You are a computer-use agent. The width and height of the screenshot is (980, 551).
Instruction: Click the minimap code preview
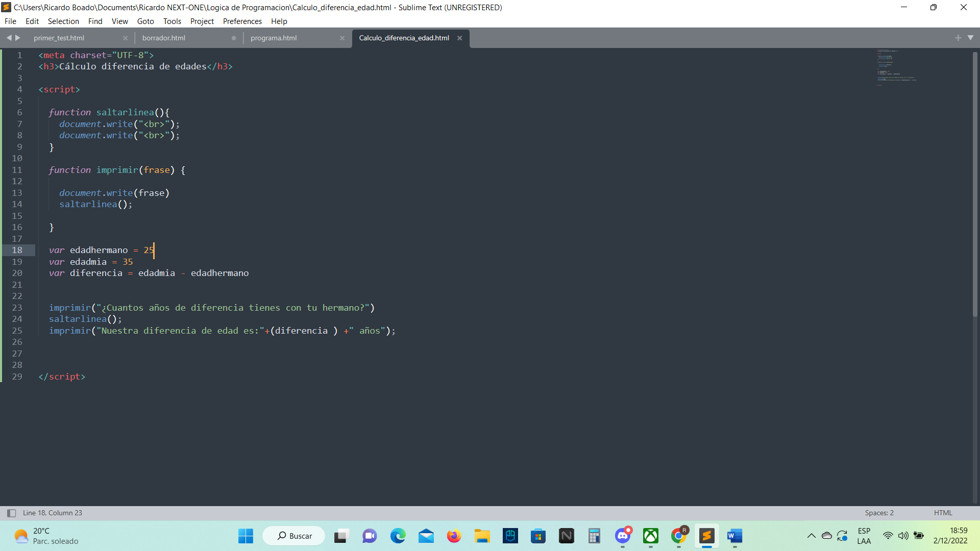[896, 67]
